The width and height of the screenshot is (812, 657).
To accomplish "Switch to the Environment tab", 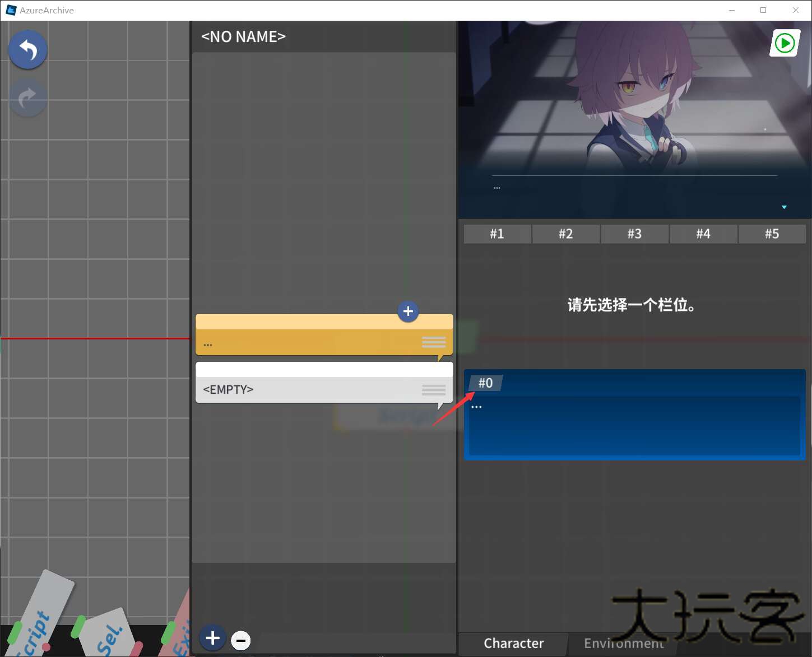I will (624, 643).
